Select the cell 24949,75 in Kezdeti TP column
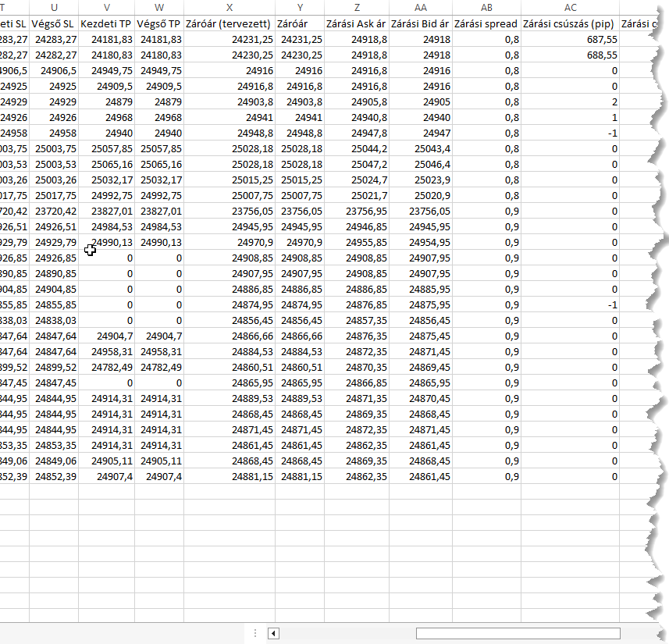The image size is (669, 644). (x=107, y=71)
